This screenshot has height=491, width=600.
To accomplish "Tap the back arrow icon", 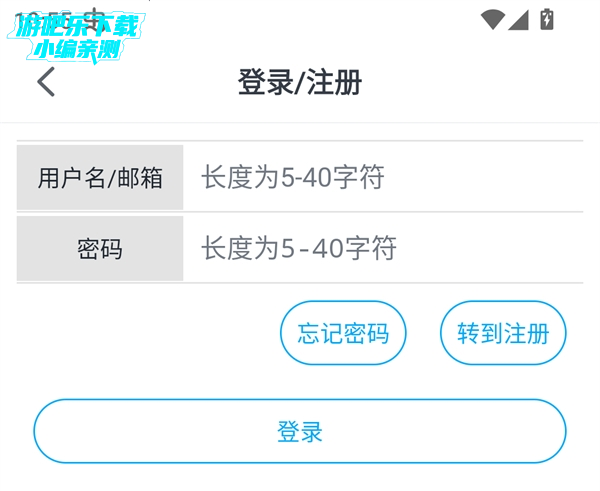I will click(46, 82).
